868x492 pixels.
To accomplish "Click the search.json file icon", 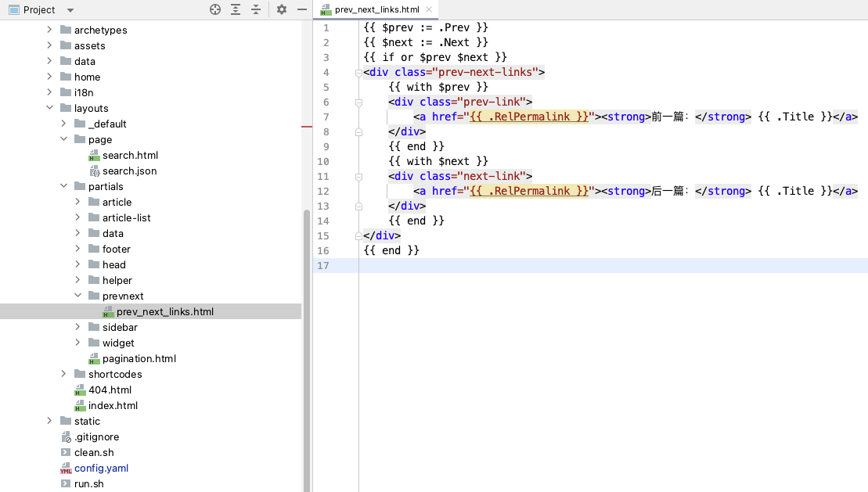I will click(x=94, y=171).
